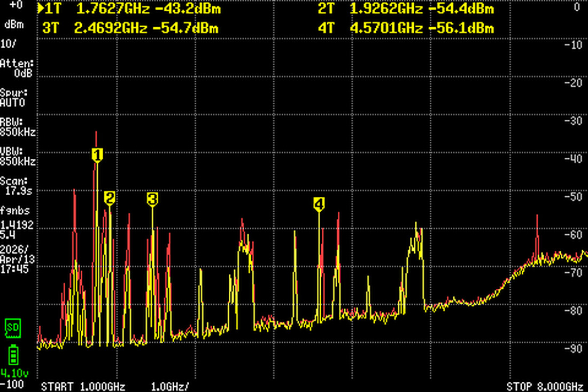The width and height of the screenshot is (588, 392).
Task: Select marker 4 flag near mid-sweep
Action: (x=320, y=203)
